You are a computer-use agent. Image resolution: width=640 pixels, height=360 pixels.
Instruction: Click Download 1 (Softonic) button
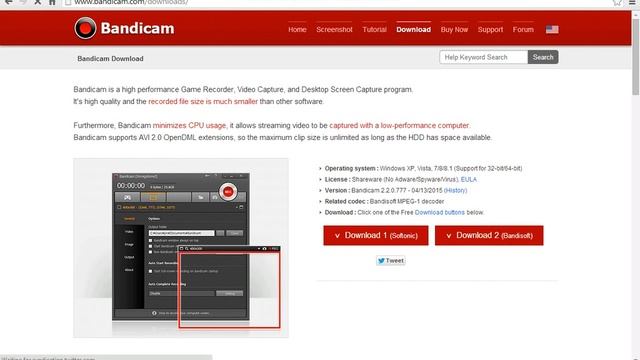pos(376,236)
